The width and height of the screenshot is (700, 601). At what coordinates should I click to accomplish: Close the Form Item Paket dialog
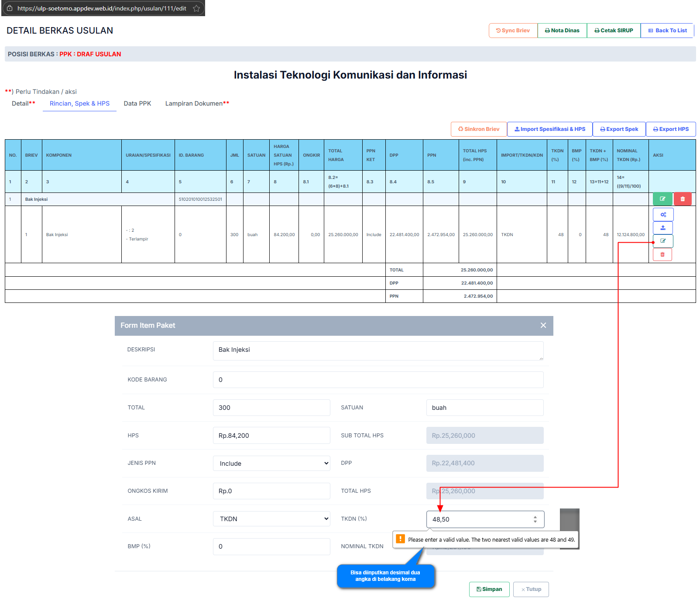(x=543, y=325)
